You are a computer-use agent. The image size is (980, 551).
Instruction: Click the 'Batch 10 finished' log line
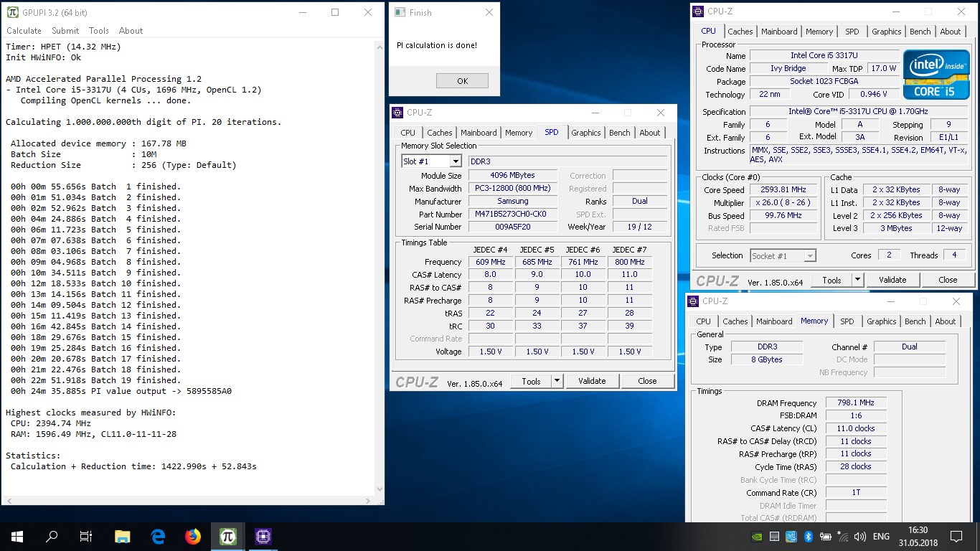coord(95,283)
